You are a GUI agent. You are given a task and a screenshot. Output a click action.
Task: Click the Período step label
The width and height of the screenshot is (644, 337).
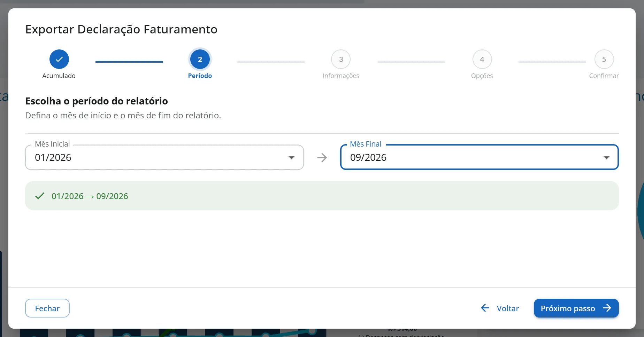coord(200,76)
